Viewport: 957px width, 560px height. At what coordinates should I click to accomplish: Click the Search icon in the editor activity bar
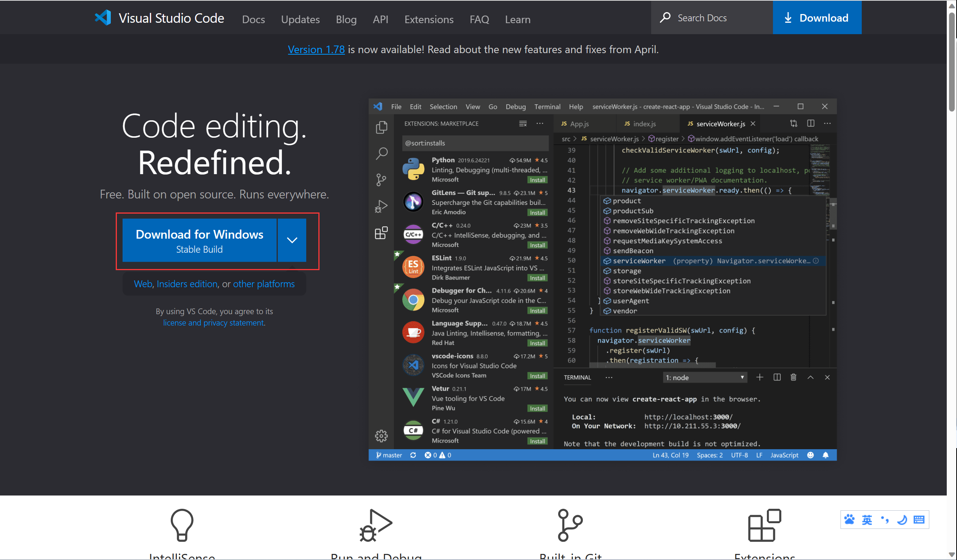[381, 153]
